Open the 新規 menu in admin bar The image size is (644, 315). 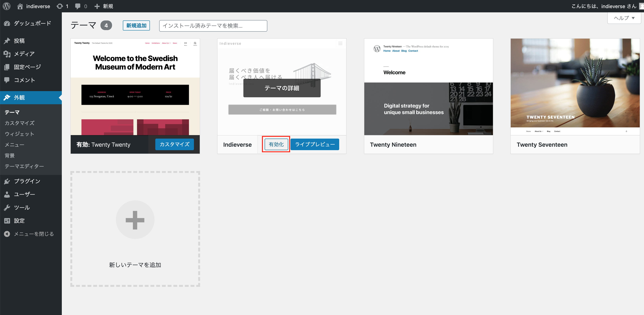(104, 6)
